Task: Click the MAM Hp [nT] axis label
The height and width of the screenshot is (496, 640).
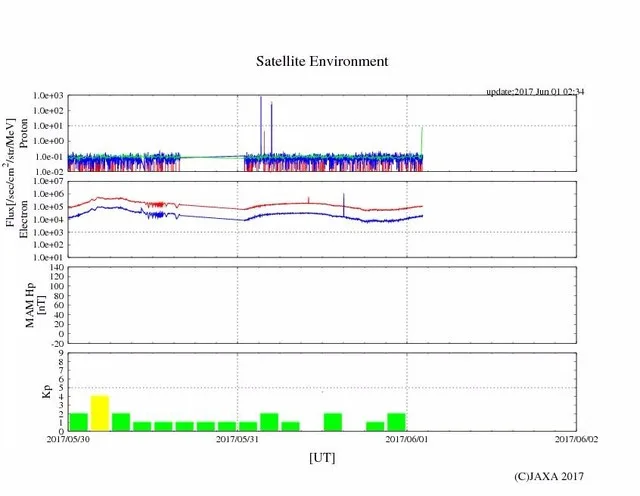Action: tap(32, 305)
